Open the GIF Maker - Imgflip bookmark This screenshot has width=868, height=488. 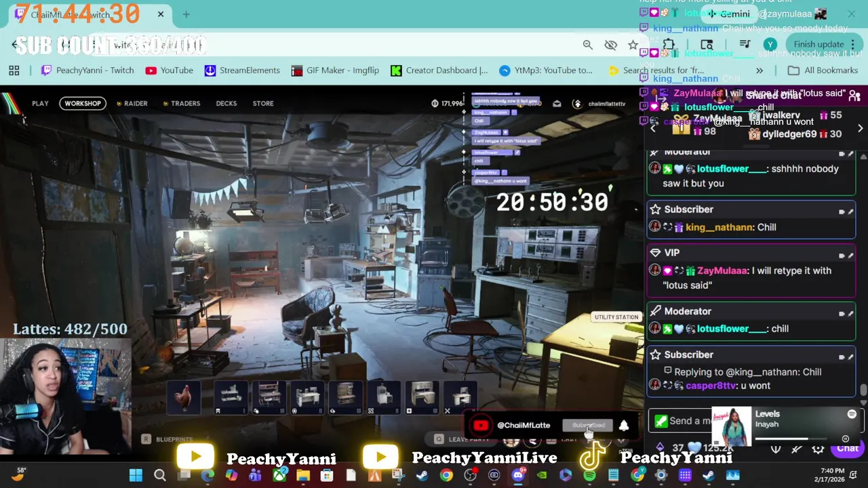pyautogui.click(x=335, y=70)
